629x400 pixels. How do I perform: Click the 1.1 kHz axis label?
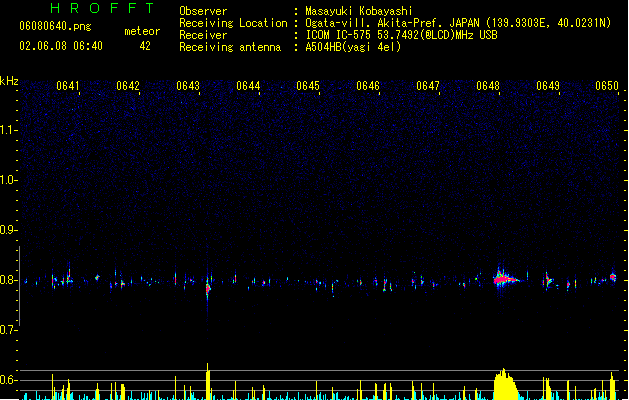[8, 130]
